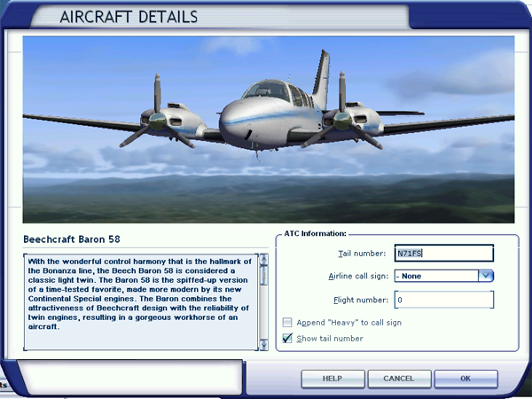Focus the Flight number field
532x399 pixels.
pos(444,300)
